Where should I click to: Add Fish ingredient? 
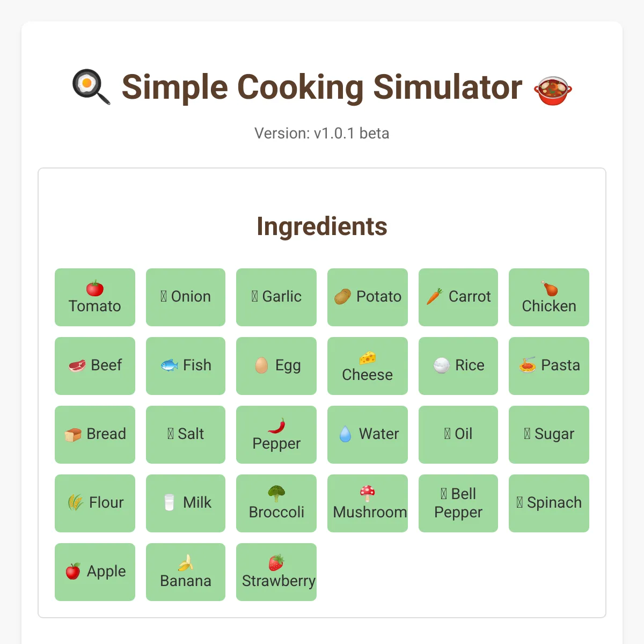pos(186,366)
